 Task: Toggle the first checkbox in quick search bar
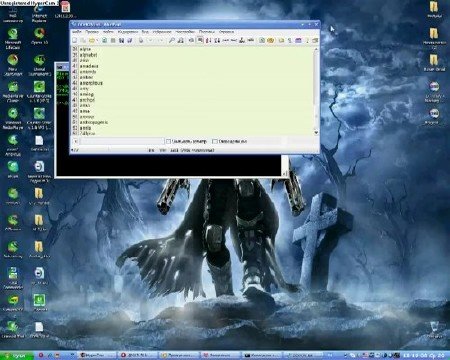(x=168, y=141)
